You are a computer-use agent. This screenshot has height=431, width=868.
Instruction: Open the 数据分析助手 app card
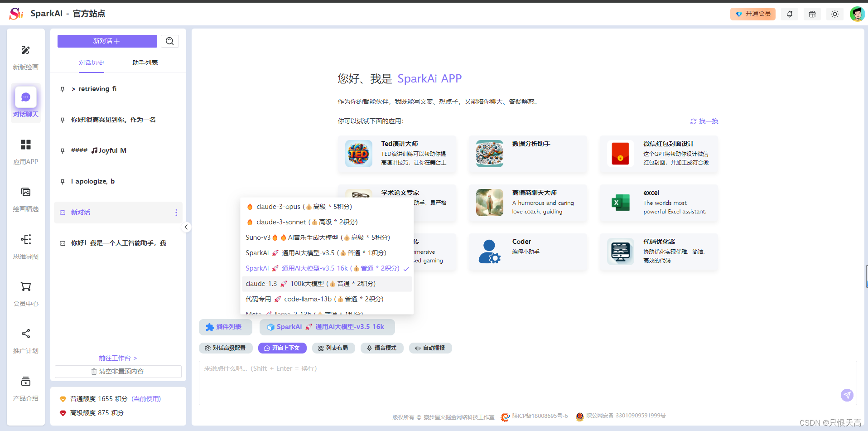pyautogui.click(x=528, y=154)
